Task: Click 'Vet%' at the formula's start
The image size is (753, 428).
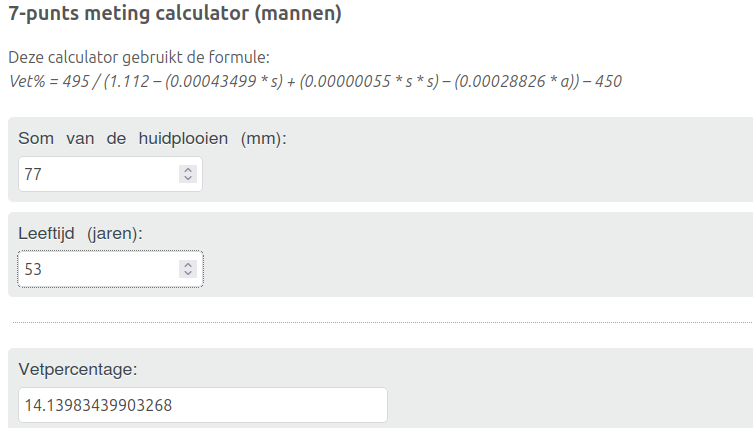Action: 24,81
